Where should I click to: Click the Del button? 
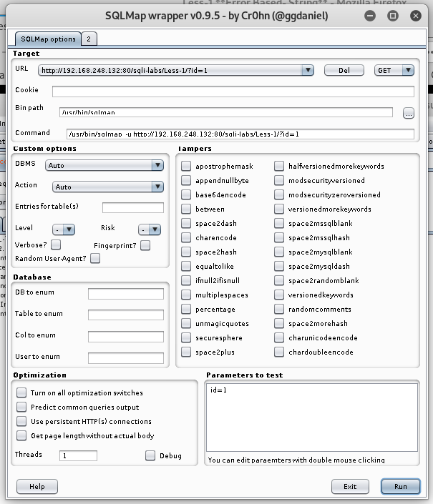coord(344,70)
